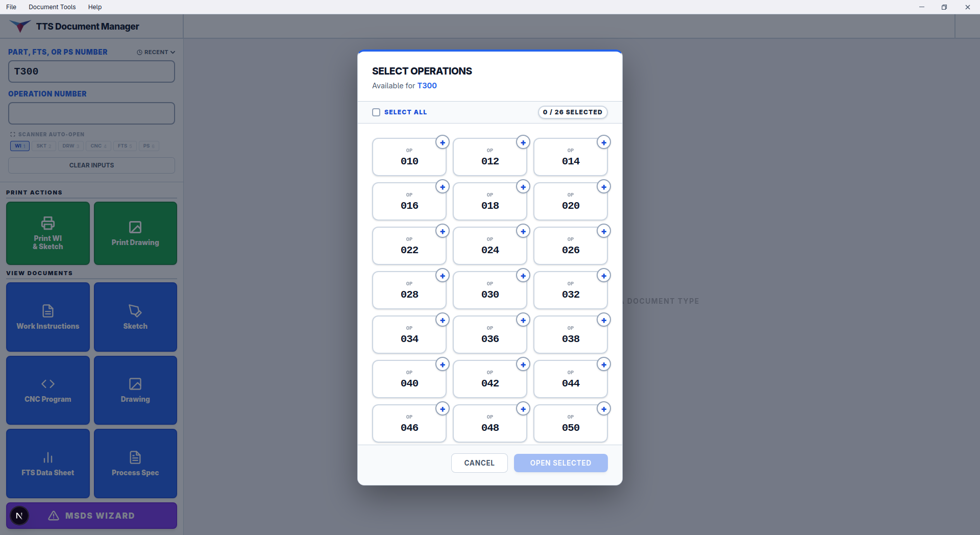
Task: Click the plus icon on OP 050
Action: [604, 409]
